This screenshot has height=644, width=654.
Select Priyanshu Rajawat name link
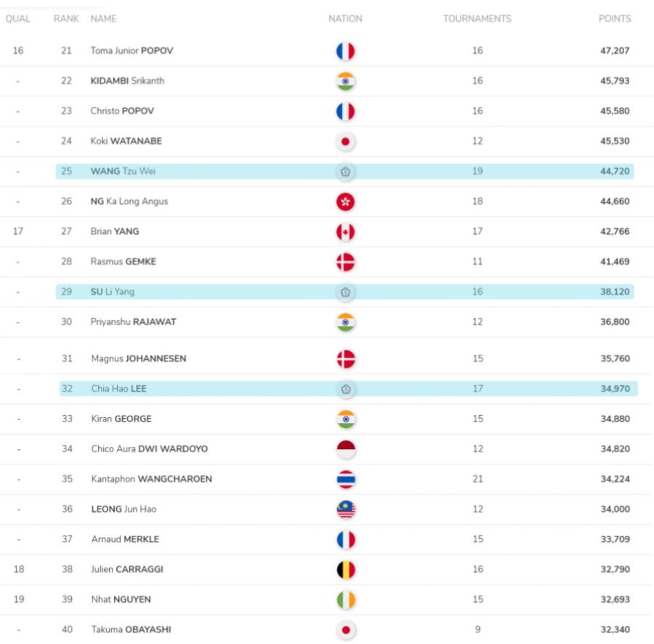coord(133,322)
